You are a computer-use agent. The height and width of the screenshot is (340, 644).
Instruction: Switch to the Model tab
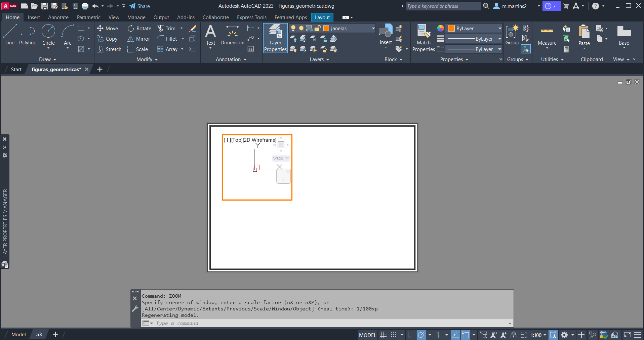click(x=18, y=335)
